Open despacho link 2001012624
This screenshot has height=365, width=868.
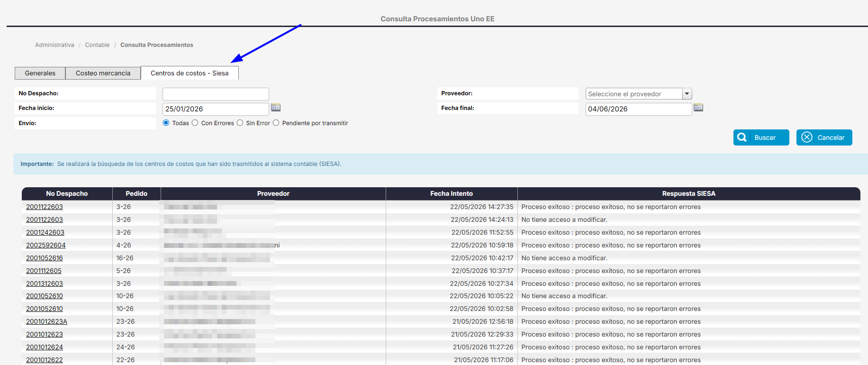45,347
